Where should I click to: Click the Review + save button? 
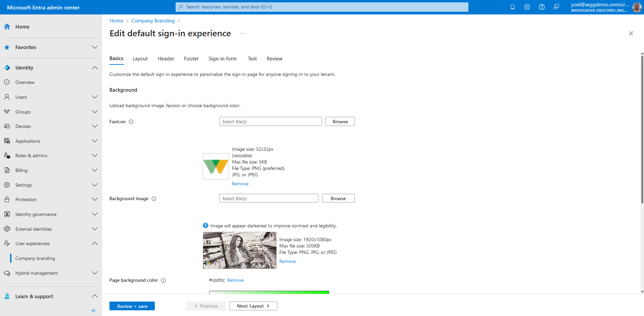132,306
